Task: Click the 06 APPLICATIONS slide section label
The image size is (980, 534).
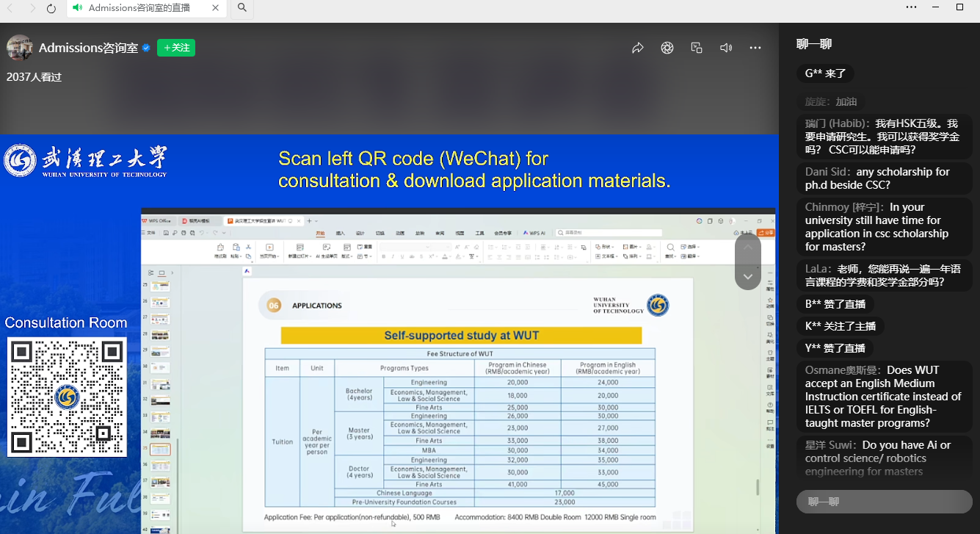Action: tap(304, 306)
